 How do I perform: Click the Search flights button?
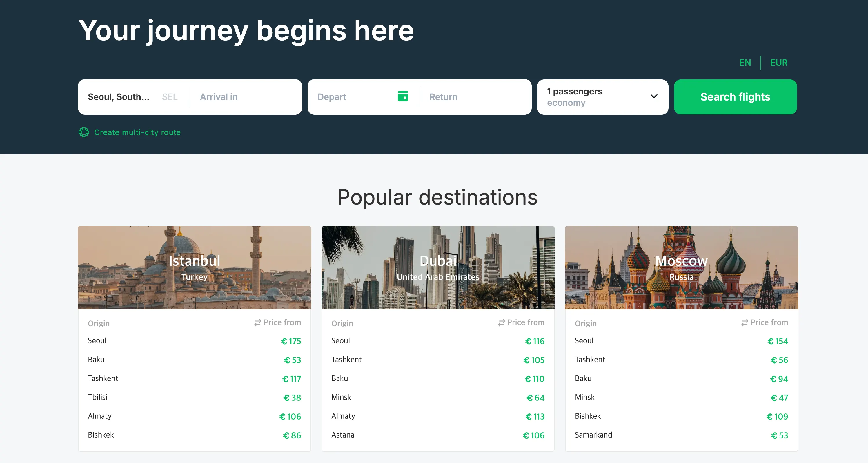point(735,97)
